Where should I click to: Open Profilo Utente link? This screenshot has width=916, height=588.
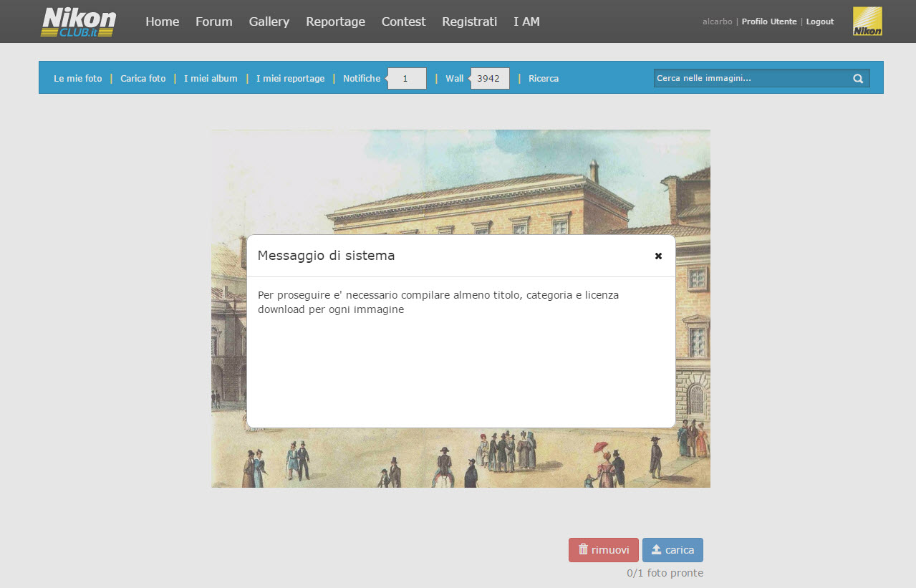[769, 21]
